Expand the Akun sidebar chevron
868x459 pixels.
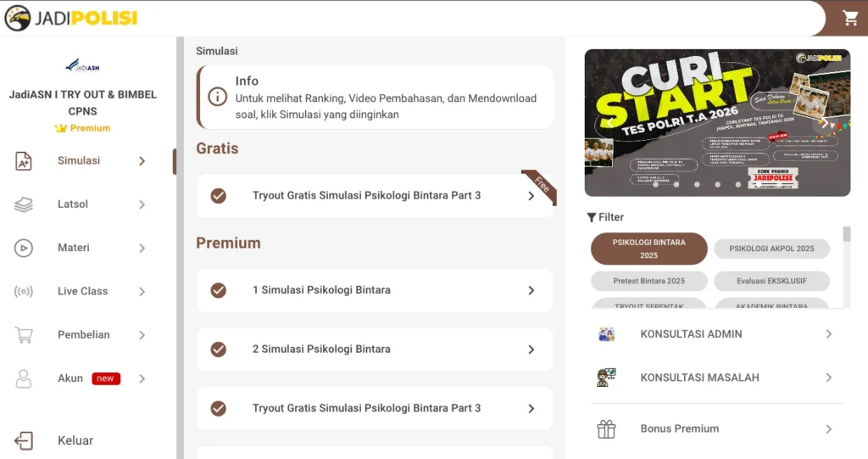(142, 378)
